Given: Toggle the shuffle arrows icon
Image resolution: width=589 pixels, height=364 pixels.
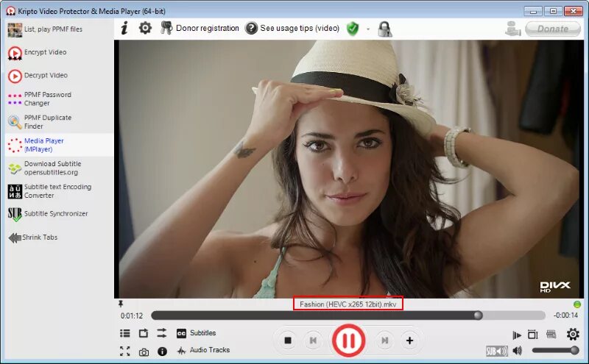Looking at the screenshot, I should (161, 333).
